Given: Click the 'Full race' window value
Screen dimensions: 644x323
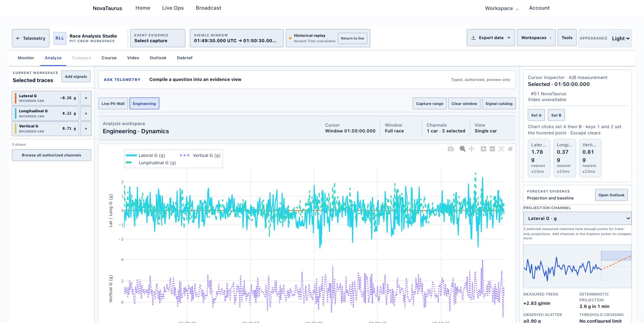Looking at the screenshot, I should [x=394, y=131].
